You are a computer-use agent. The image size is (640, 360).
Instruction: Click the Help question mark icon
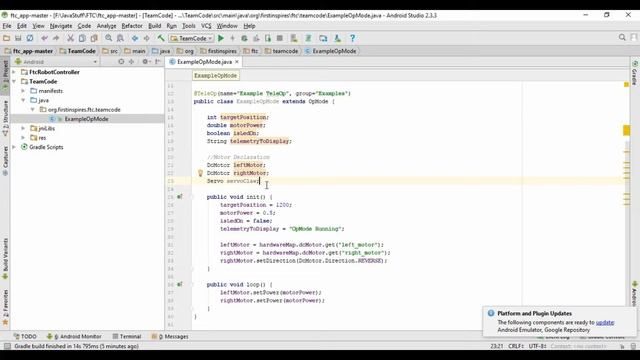(x=352, y=38)
